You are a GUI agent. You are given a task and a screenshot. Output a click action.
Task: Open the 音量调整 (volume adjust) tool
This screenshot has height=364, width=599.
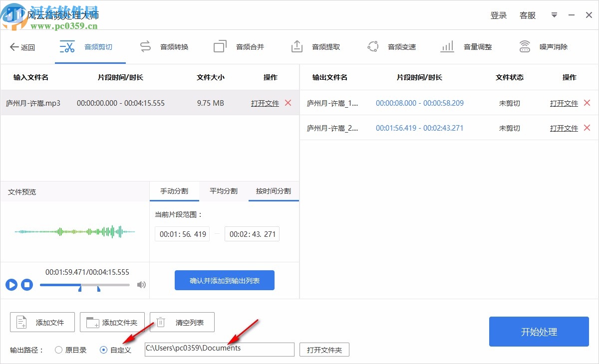tap(469, 46)
